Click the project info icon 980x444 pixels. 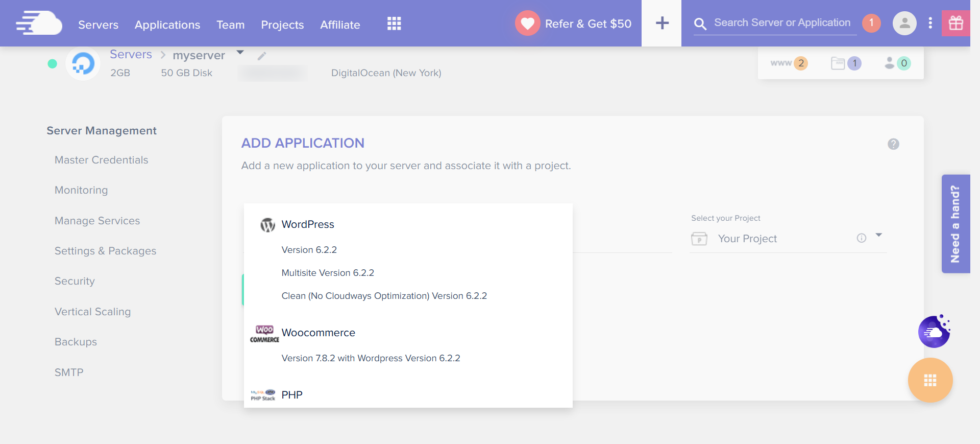(862, 238)
